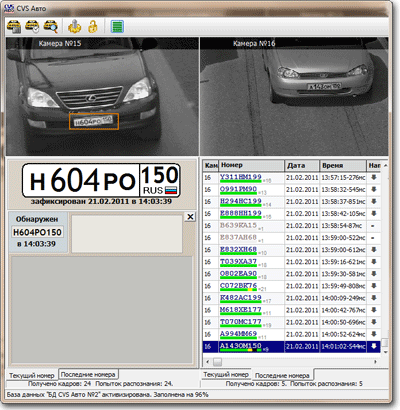This screenshot has width=400, height=410.
Task: Click vertical scrollbar down arrow in list
Action: pyautogui.click(x=385, y=352)
